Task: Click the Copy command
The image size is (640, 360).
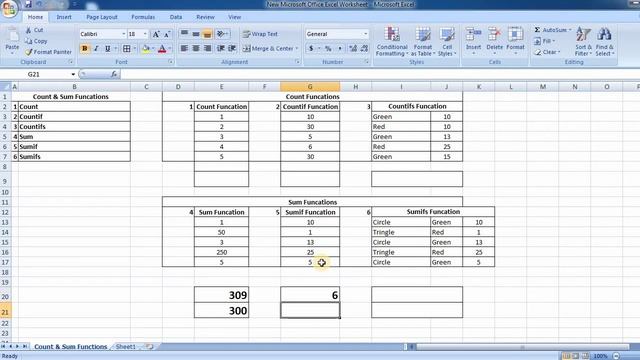Action: pyautogui.click(x=36, y=41)
